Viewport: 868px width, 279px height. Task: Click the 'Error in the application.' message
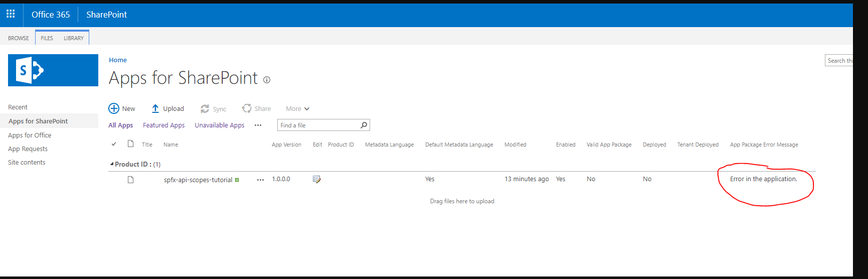point(763,179)
